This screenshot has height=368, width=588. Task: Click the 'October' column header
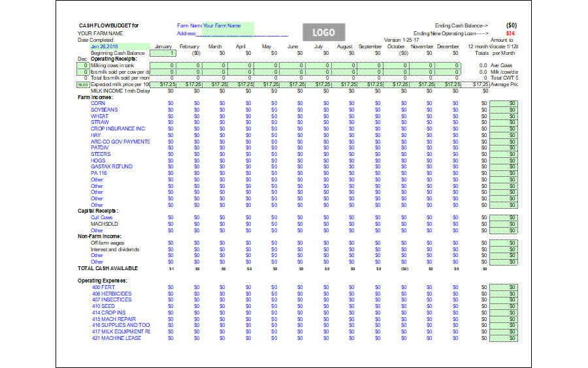pyautogui.click(x=396, y=46)
